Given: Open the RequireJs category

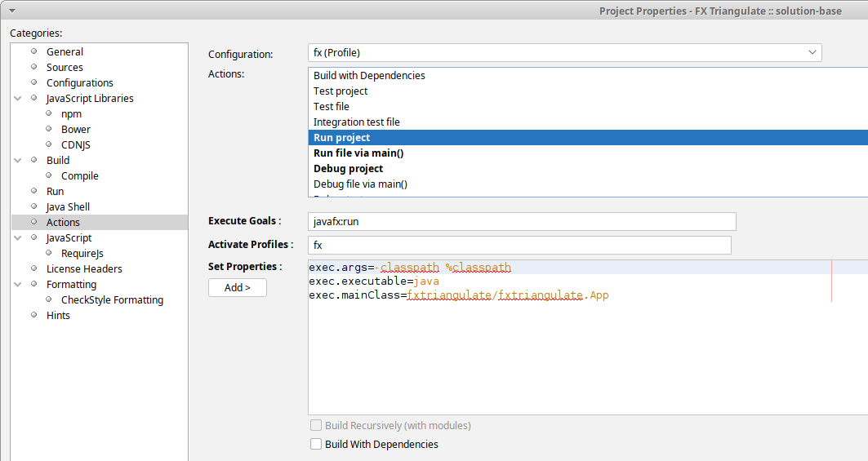Looking at the screenshot, I should (x=82, y=253).
